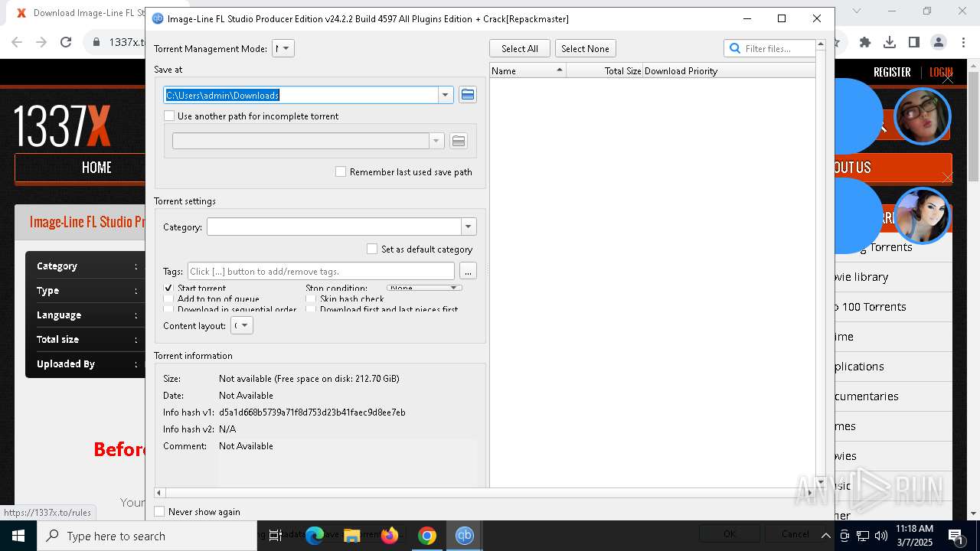Click the Tags input field
980x551 pixels.
coord(321,271)
